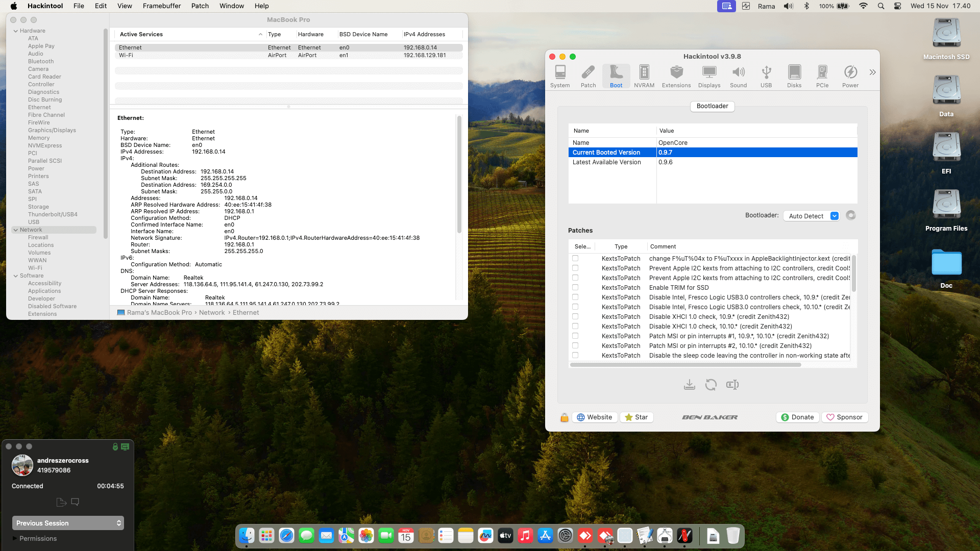Select Firewall in the System Information sidebar
The width and height of the screenshot is (980, 551).
pyautogui.click(x=38, y=237)
